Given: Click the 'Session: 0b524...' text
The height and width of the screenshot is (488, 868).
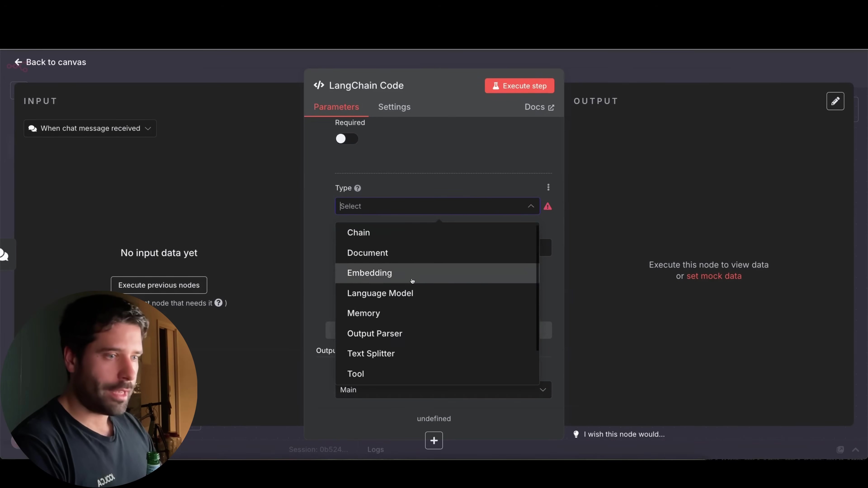Looking at the screenshot, I should [318, 449].
